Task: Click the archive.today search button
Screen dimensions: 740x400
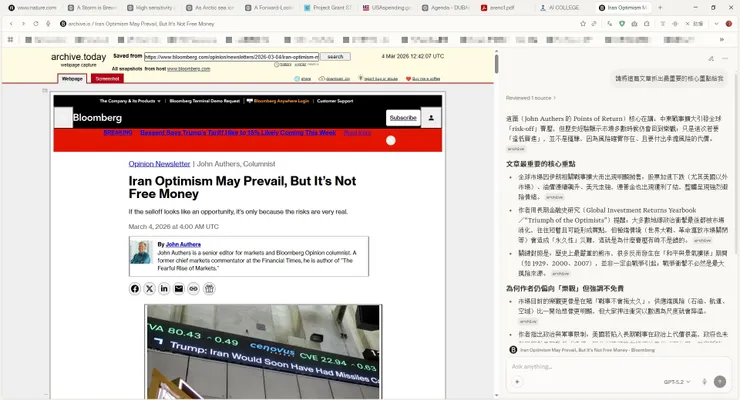Action: (x=335, y=57)
